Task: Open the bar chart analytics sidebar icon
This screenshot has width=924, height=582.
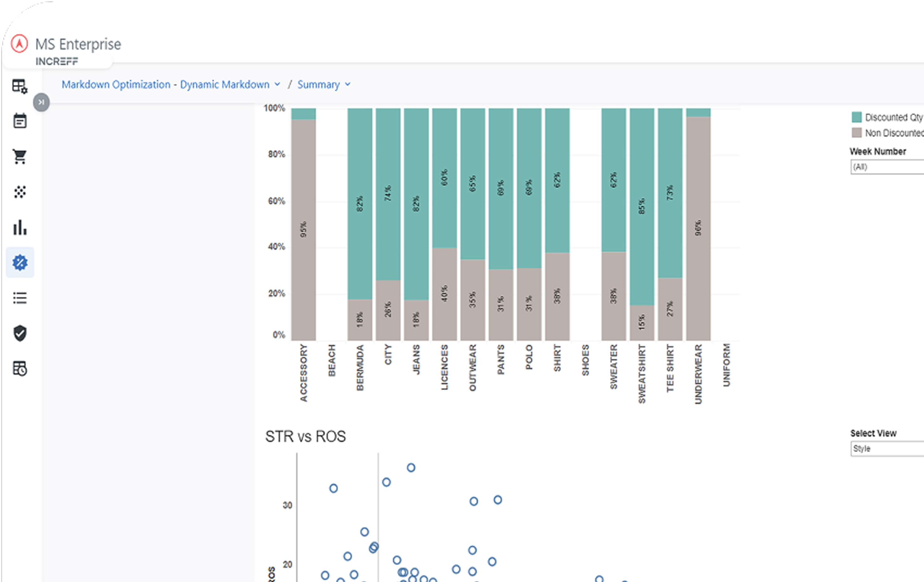Action: point(19,227)
